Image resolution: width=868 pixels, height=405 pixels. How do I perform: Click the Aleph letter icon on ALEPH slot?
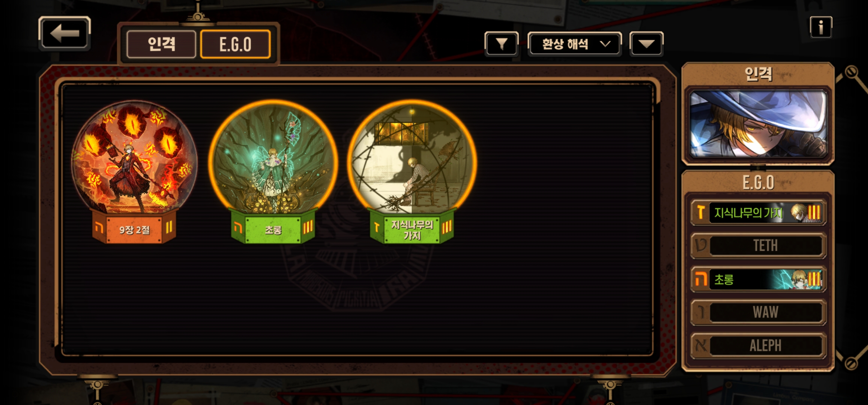coord(701,345)
